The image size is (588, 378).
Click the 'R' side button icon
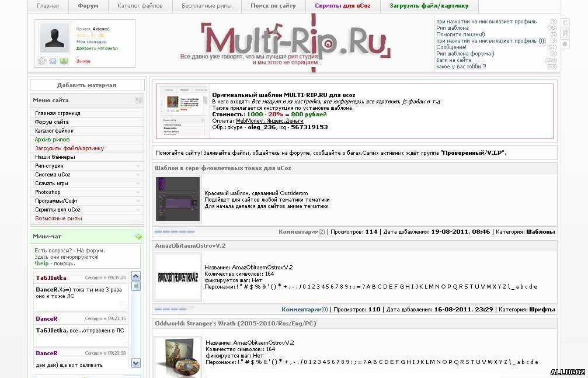[x=565, y=34]
